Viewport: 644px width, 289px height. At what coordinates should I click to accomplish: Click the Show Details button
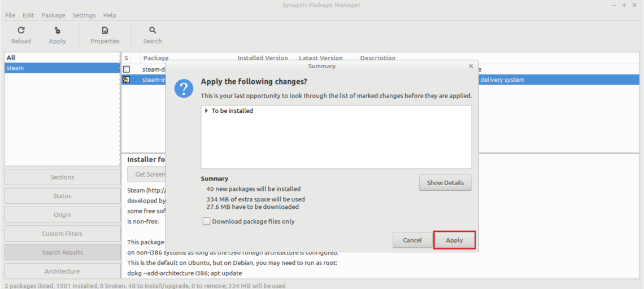click(445, 183)
